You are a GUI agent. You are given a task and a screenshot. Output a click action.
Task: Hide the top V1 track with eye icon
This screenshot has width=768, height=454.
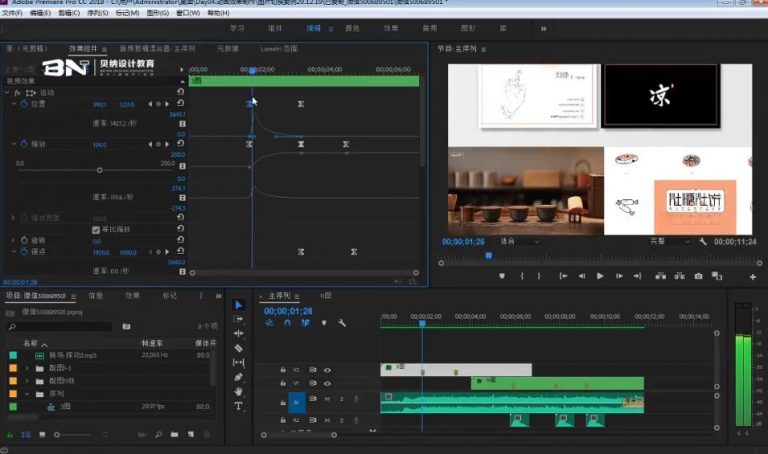tap(327, 370)
